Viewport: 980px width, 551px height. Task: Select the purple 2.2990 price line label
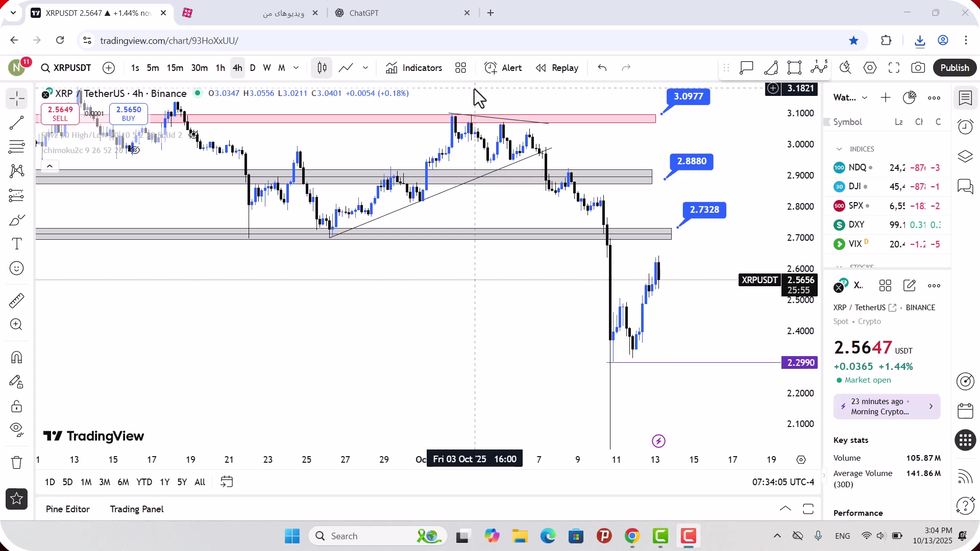(800, 363)
